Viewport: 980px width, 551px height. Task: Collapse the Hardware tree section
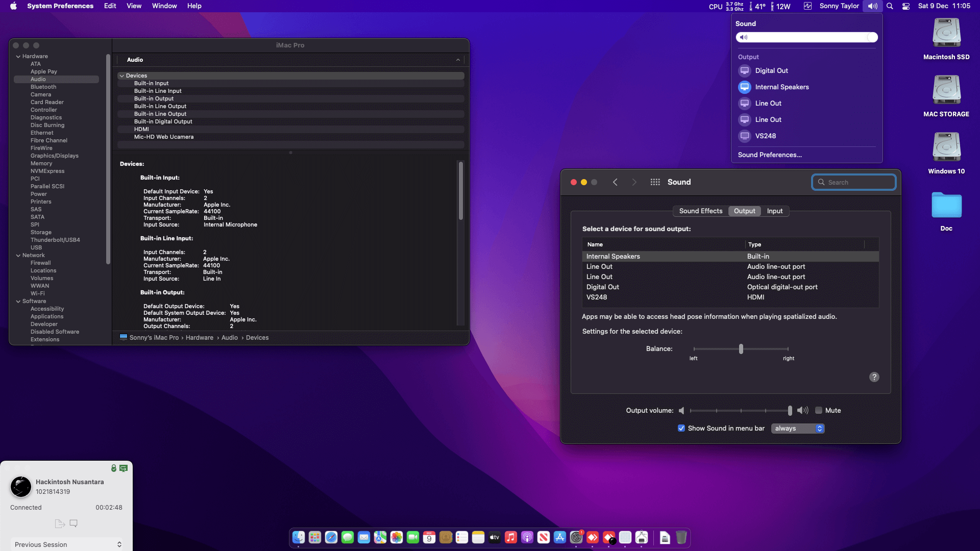coord(18,57)
